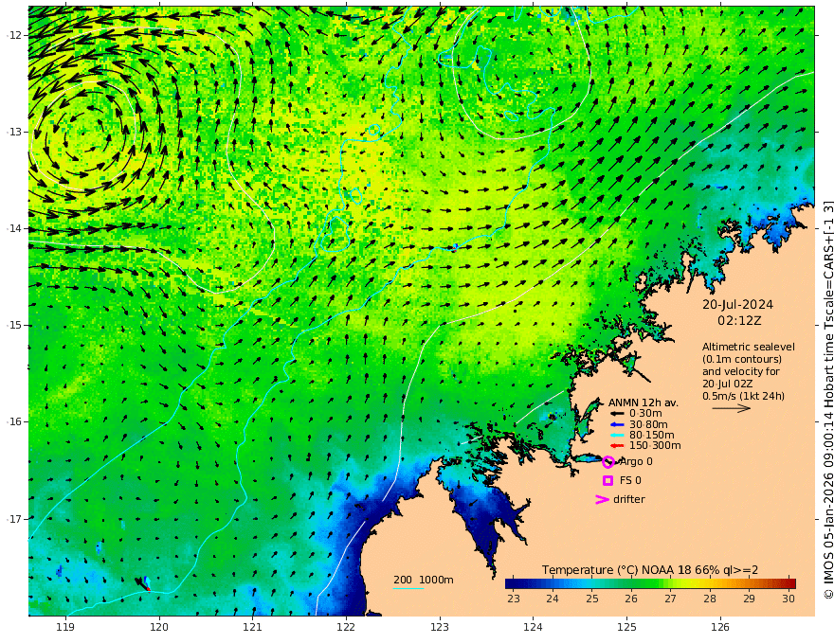Click the 'drifter' legend text
Viewport: 834px width, 644px height.
coord(628,499)
